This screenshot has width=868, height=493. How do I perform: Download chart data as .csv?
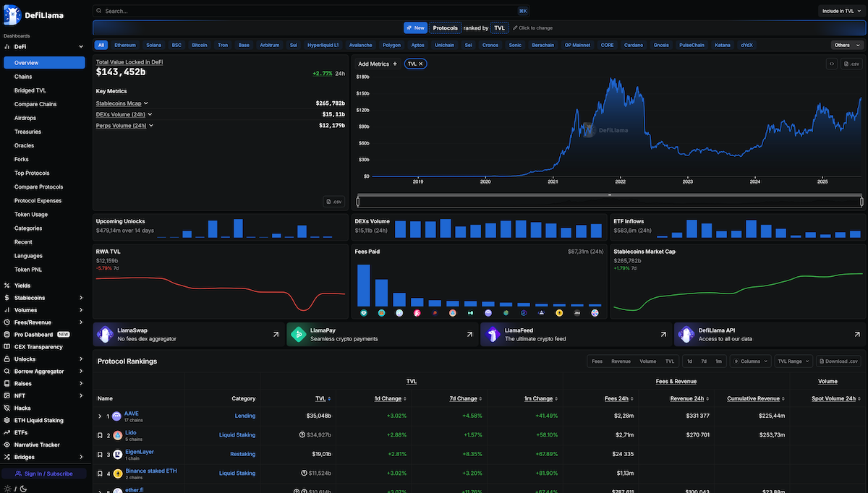[851, 64]
